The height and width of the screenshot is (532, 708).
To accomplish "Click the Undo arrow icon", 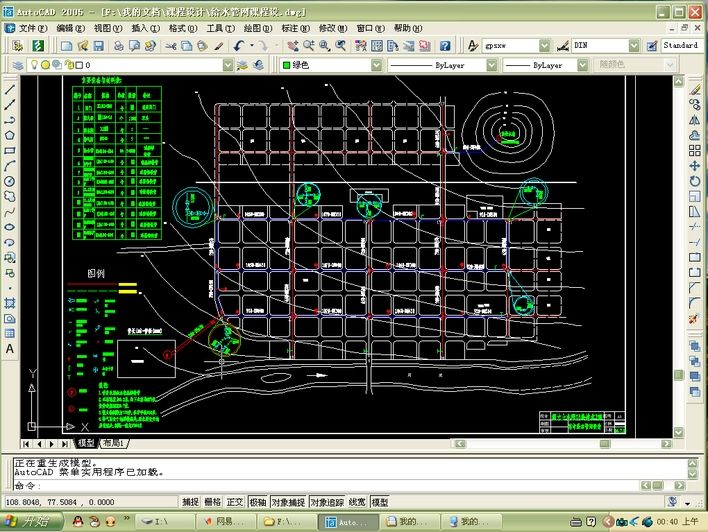I will click(239, 46).
